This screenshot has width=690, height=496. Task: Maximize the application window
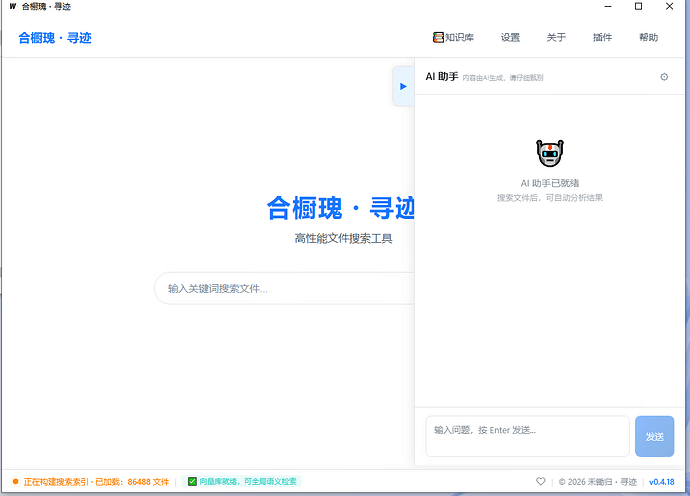(x=639, y=6)
